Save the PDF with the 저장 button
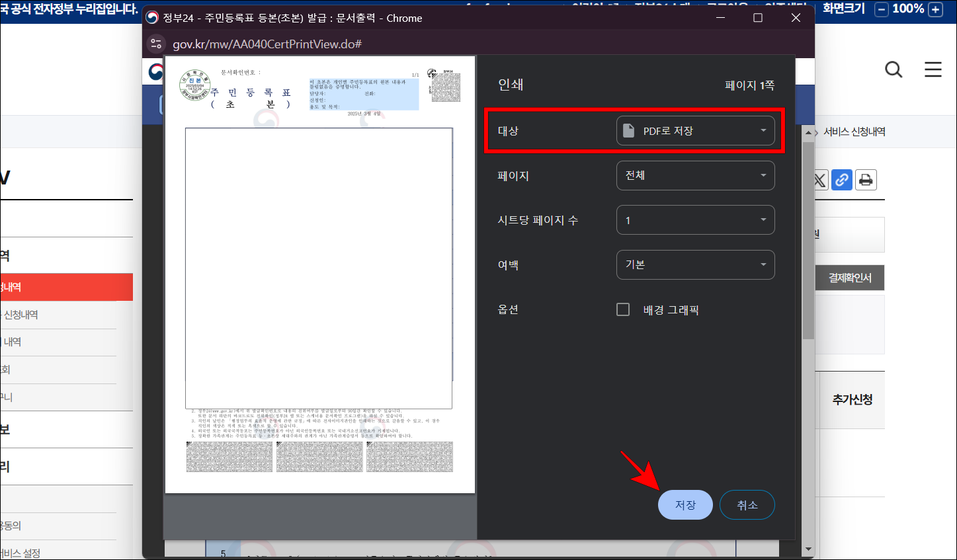This screenshot has height=560, width=957. click(x=685, y=504)
